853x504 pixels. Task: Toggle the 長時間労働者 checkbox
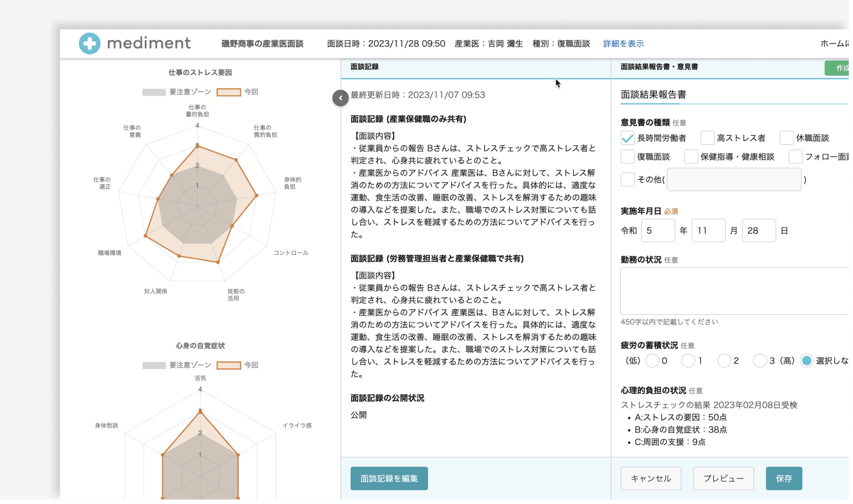pos(628,138)
